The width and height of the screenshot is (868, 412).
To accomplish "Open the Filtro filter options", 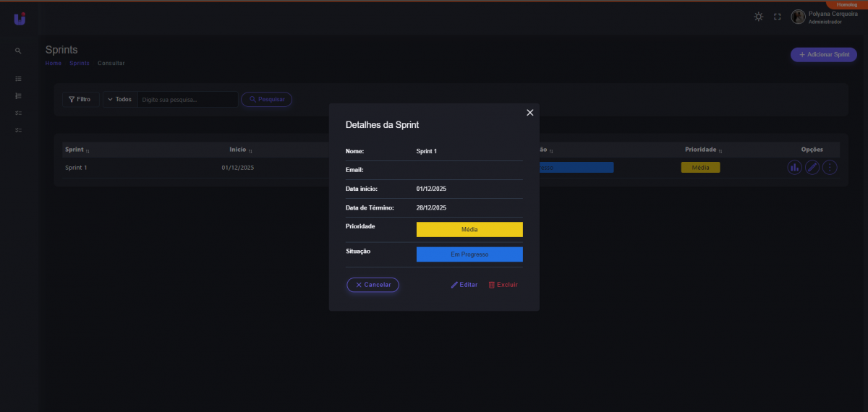I will (x=80, y=99).
